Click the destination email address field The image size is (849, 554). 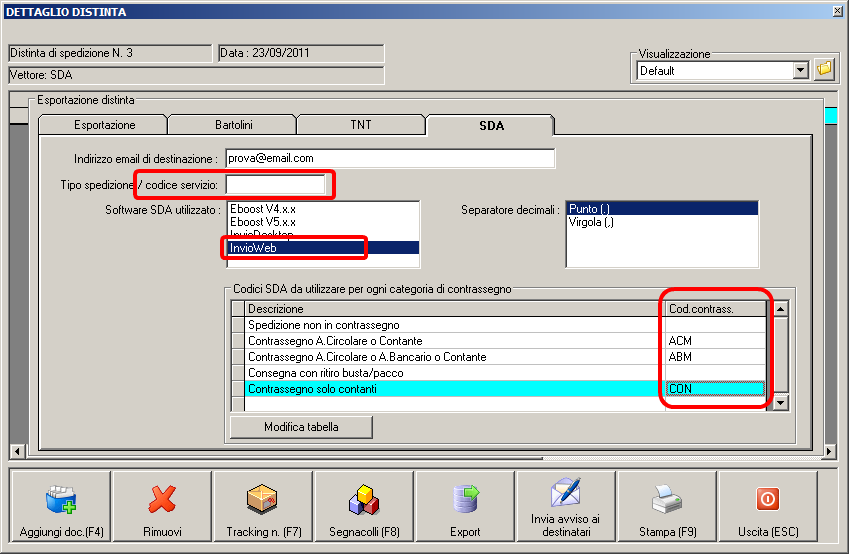pyautogui.click(x=388, y=158)
